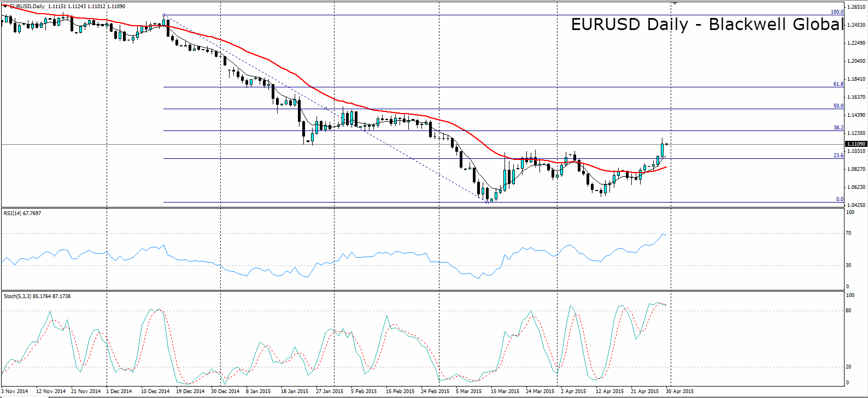Click the 5 Mar 2015 date label

point(469,391)
